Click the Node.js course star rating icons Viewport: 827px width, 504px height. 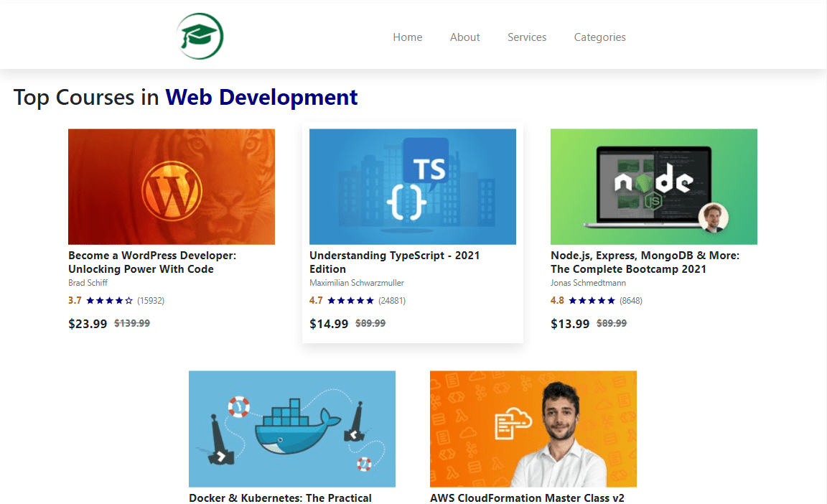click(x=592, y=301)
